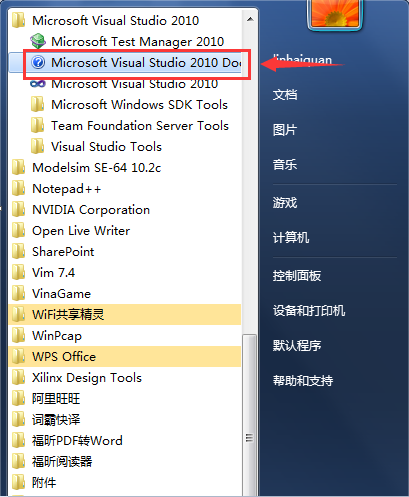The image size is (409, 497).
Task: Click the Vim 7.4 folder icon
Action: click(19, 272)
